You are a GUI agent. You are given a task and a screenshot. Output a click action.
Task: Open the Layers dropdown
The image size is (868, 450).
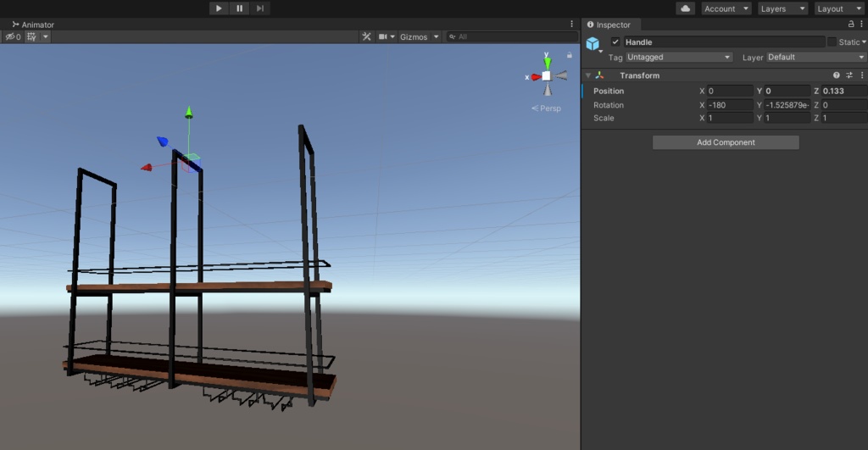pos(782,8)
